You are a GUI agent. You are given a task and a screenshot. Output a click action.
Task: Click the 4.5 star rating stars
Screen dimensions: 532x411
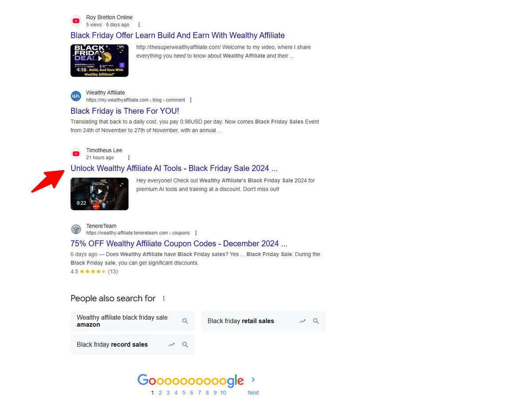[93, 272]
